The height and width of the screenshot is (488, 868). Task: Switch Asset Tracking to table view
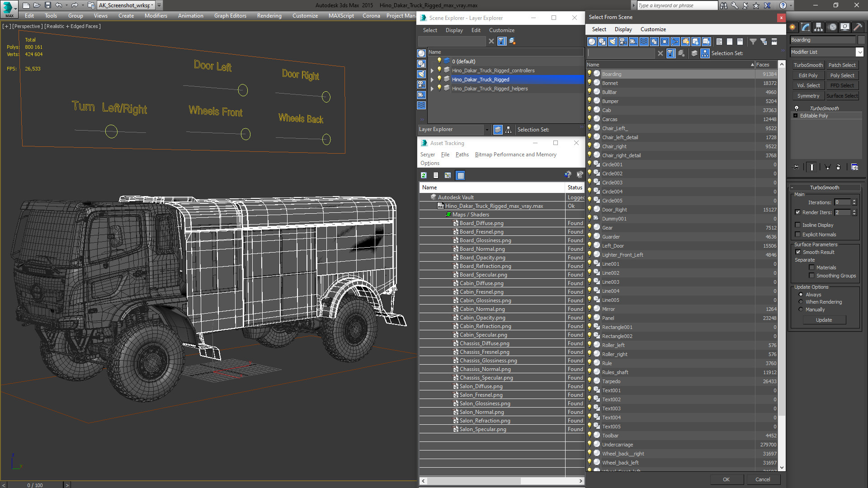(x=460, y=175)
